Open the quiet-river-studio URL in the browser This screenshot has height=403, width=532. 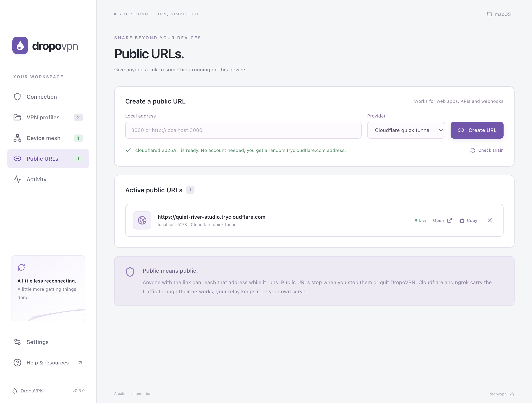pos(443,220)
